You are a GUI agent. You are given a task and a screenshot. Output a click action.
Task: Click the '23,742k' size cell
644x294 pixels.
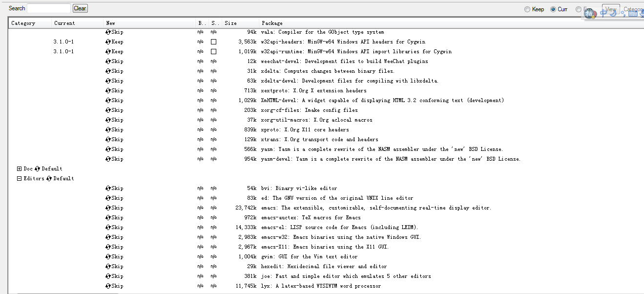(x=246, y=208)
